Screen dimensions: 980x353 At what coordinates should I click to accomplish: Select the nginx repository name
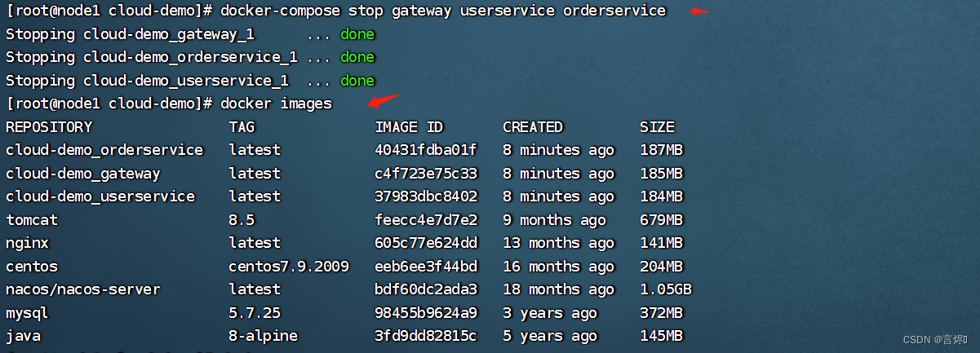coord(28,243)
